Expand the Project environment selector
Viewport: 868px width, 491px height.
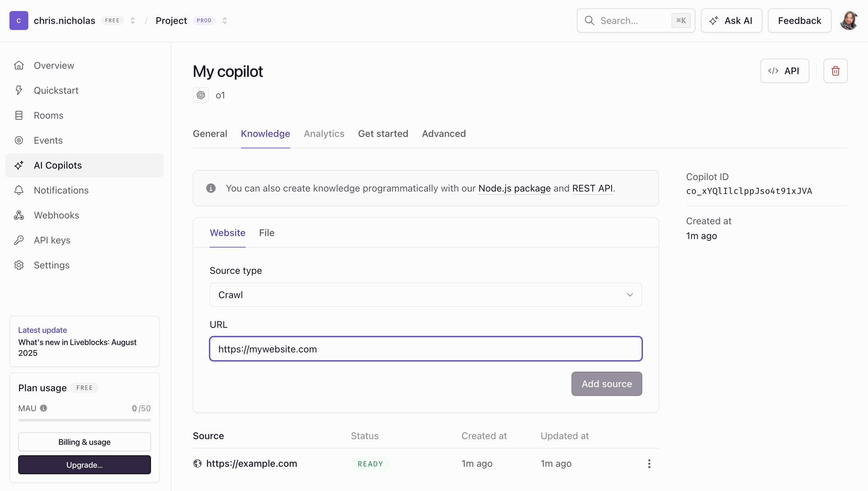point(225,20)
